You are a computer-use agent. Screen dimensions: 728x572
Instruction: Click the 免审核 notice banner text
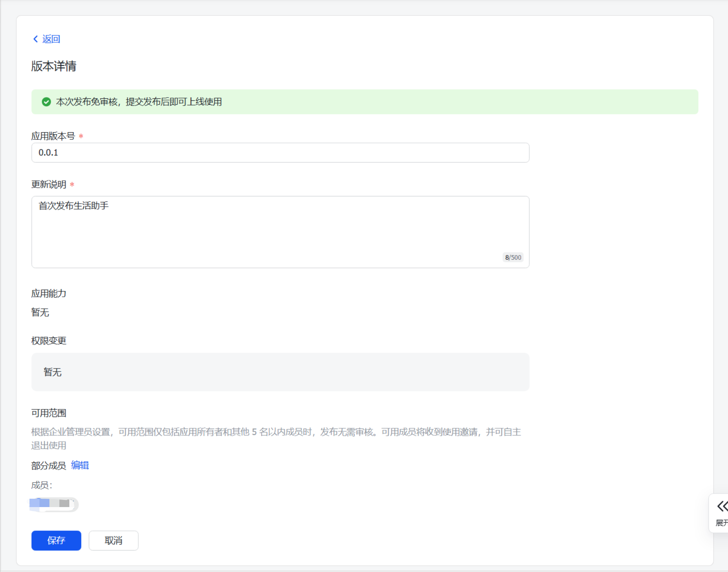click(x=139, y=102)
